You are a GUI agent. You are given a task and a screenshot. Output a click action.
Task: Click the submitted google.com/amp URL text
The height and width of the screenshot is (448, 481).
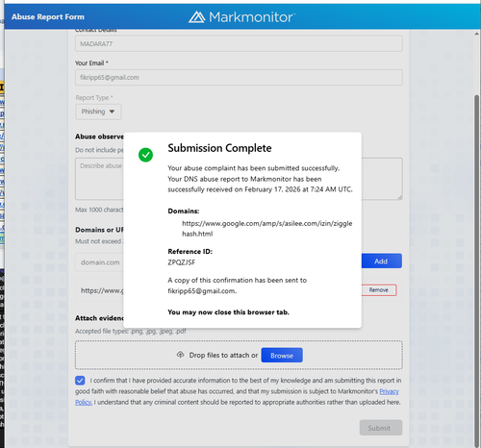pos(267,229)
